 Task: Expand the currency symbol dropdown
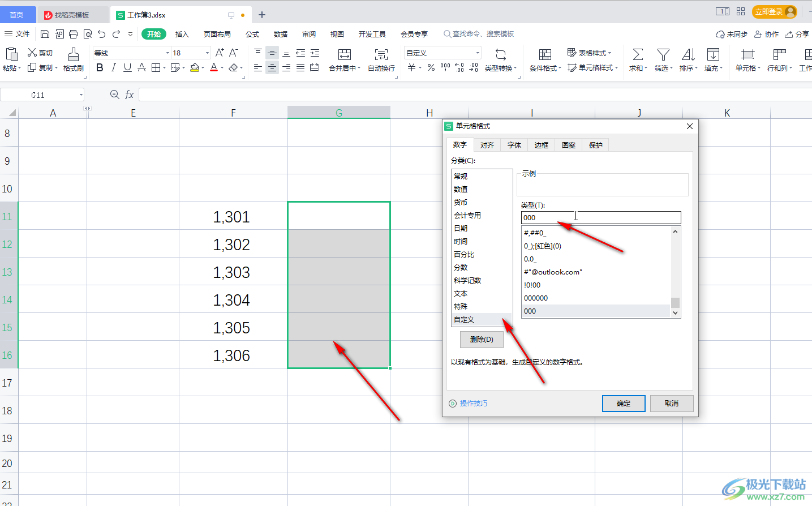[420, 68]
